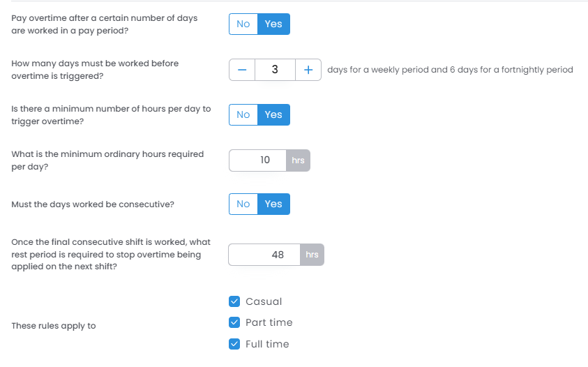Select Yes for pay overtime after days

(x=273, y=24)
